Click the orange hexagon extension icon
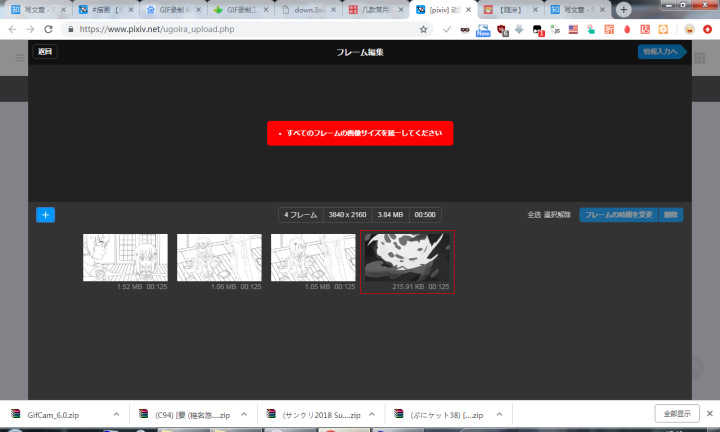The image size is (720, 432). pyautogui.click(x=663, y=29)
